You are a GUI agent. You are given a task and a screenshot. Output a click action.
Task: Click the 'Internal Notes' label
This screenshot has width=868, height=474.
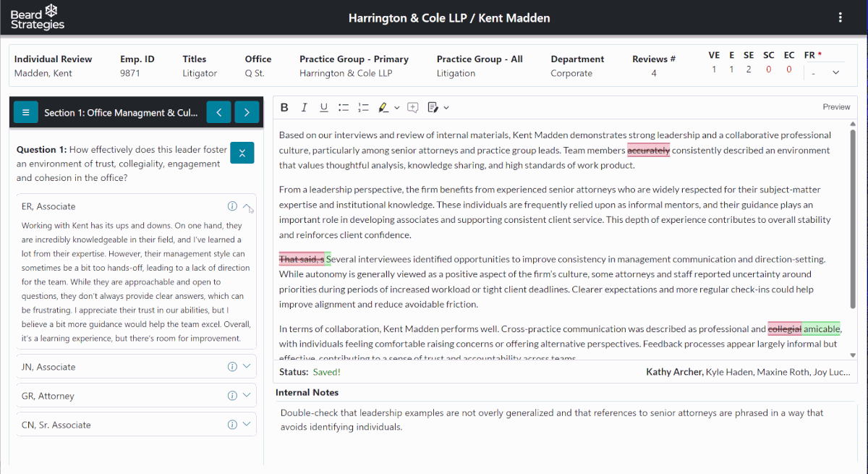307,392
